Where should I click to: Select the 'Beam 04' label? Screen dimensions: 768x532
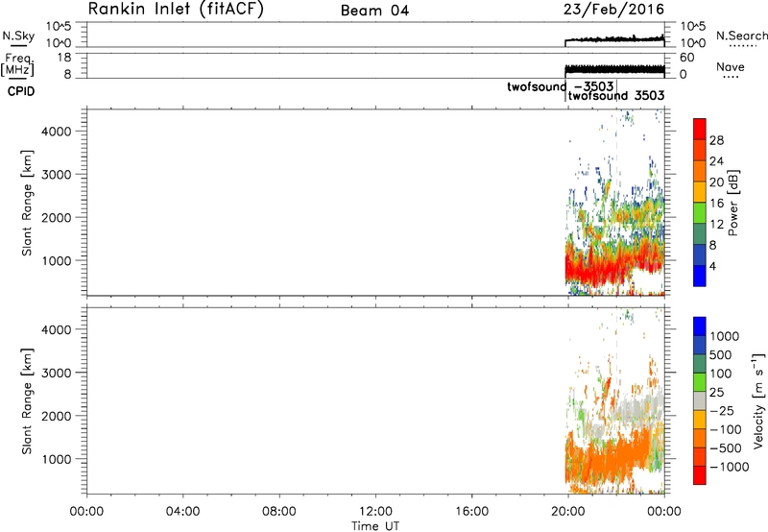coord(374,11)
